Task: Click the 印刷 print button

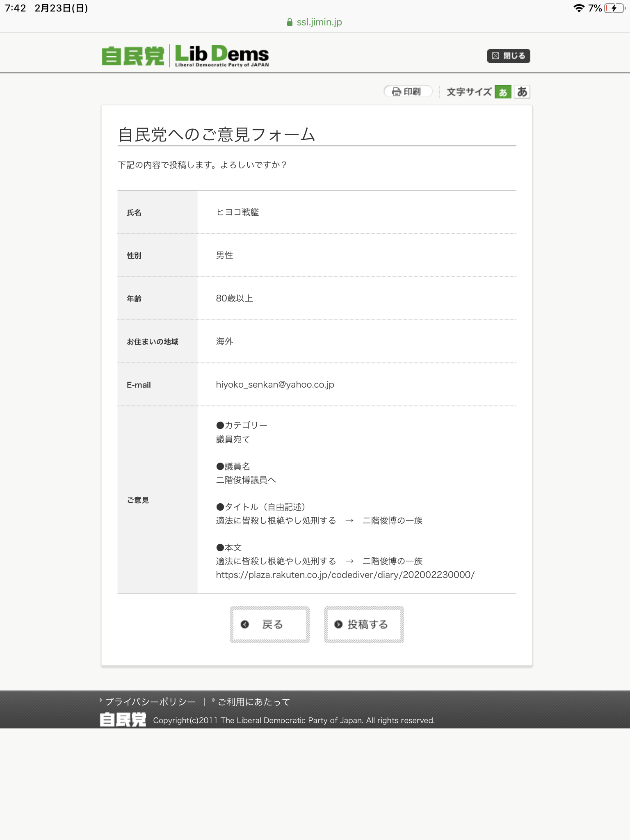Action: point(408,91)
